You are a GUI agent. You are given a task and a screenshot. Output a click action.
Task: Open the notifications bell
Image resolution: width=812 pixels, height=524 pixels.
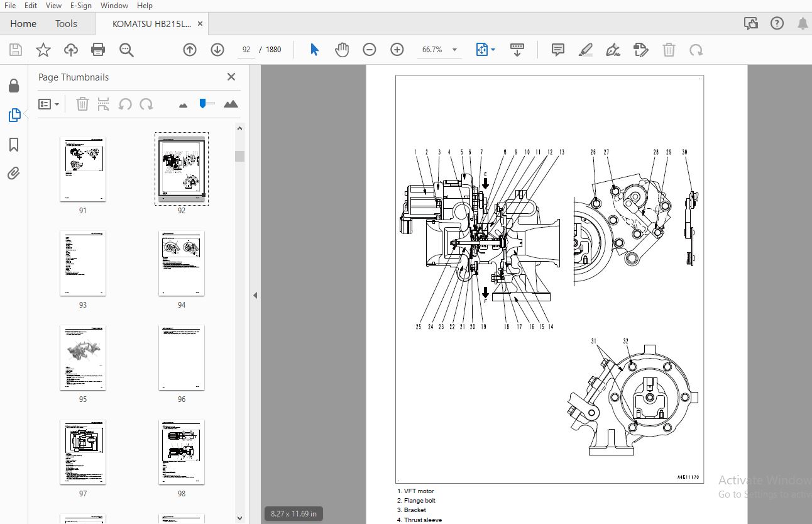coord(803,24)
